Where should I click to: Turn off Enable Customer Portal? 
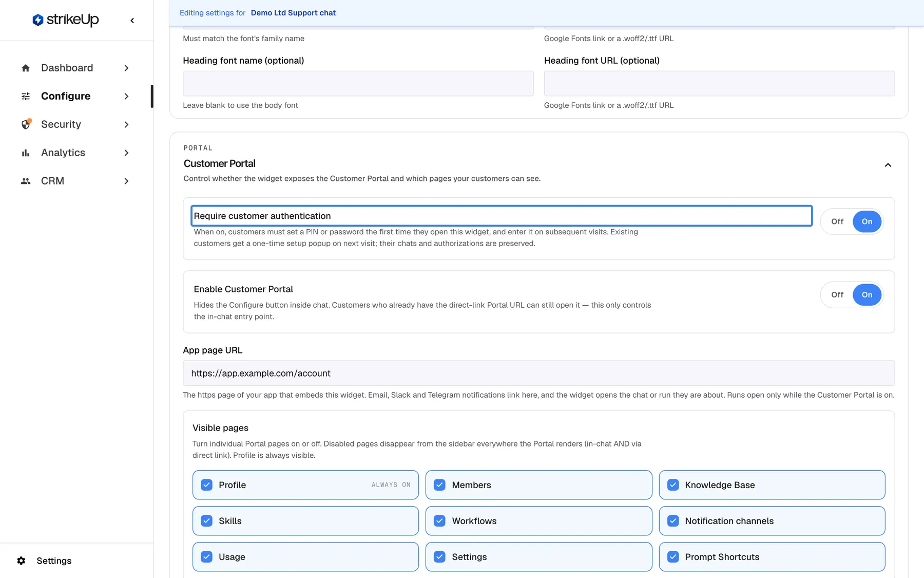point(837,295)
